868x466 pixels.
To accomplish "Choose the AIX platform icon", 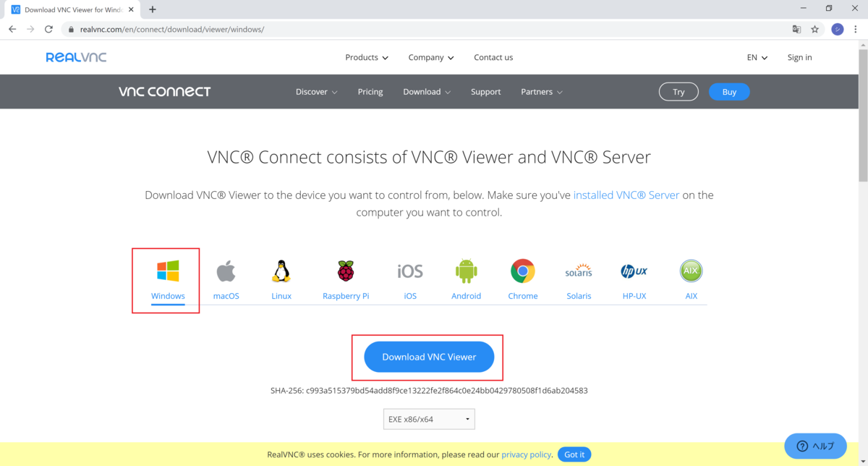I will 692,271.
